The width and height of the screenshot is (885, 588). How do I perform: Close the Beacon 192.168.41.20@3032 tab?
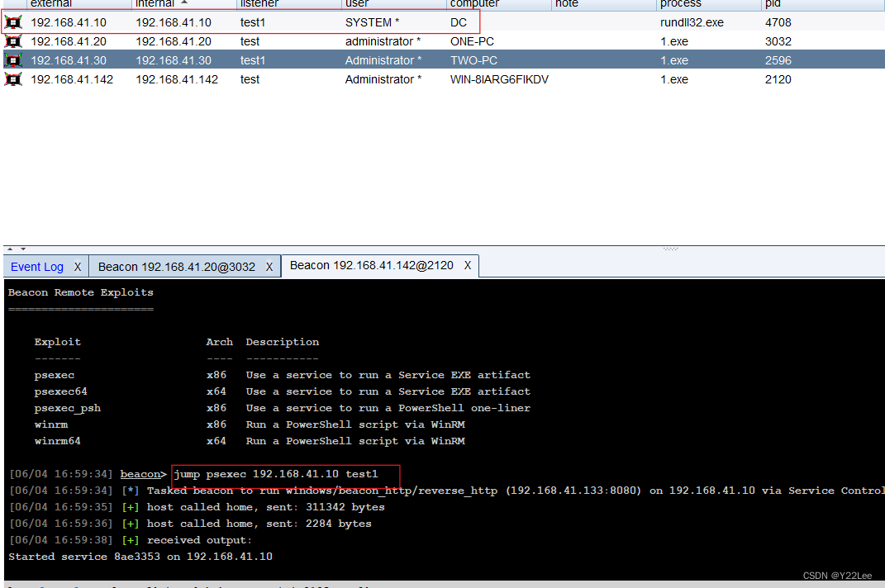[269, 267]
